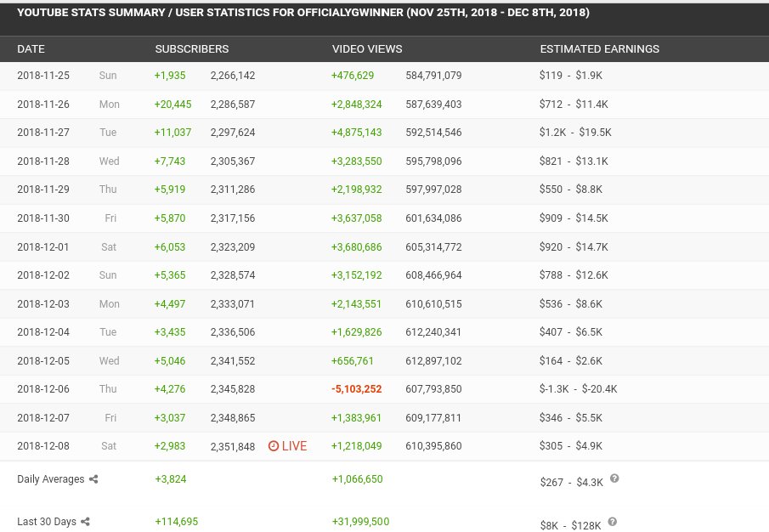Click date 2018-12-01
This screenshot has height=532, width=769.
click(x=43, y=247)
